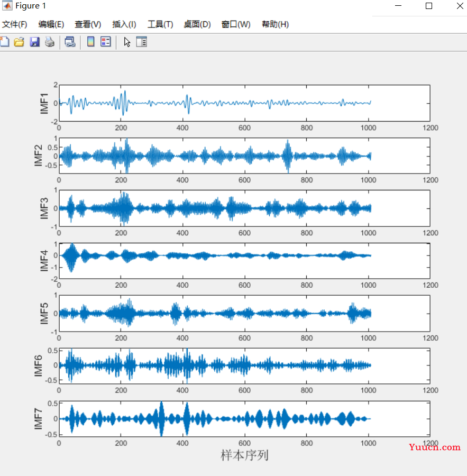
Task: Minimize the Figure 1 window
Action: (398, 6)
